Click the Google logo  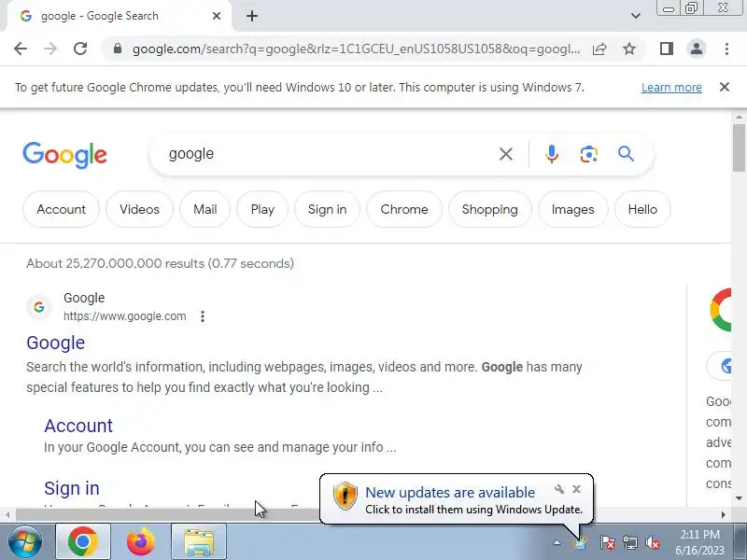point(64,155)
